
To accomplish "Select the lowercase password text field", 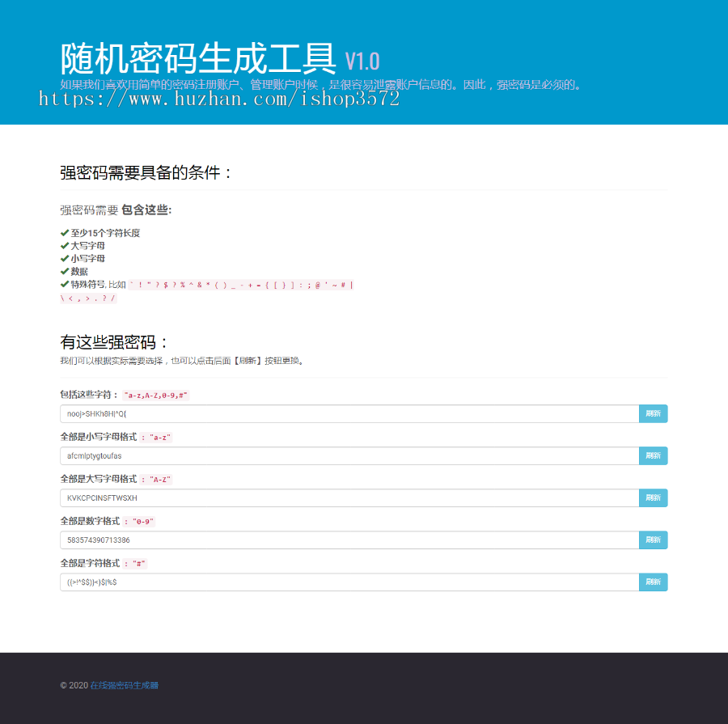I will point(348,455).
